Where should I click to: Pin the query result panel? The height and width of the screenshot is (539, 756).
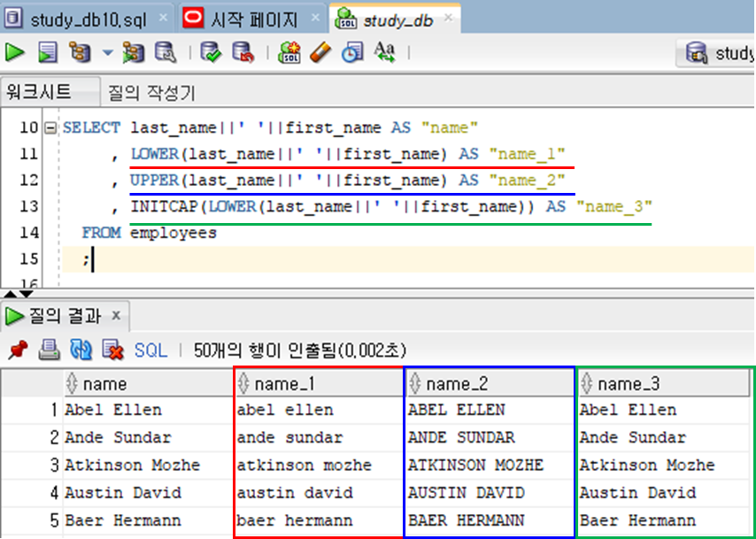[x=18, y=350]
